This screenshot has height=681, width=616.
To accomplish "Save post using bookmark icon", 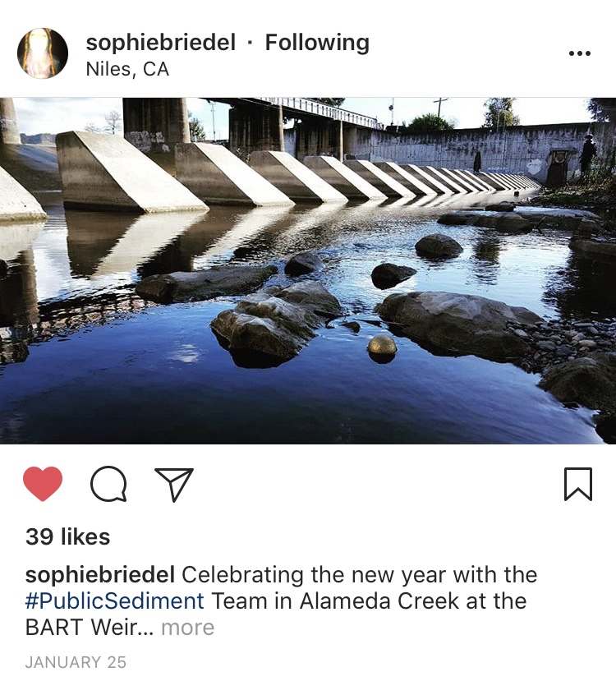I will (x=578, y=484).
